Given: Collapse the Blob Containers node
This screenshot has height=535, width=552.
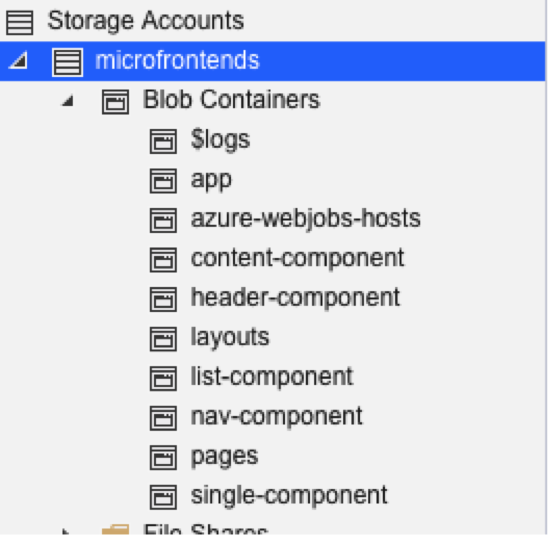Looking at the screenshot, I should (68, 101).
